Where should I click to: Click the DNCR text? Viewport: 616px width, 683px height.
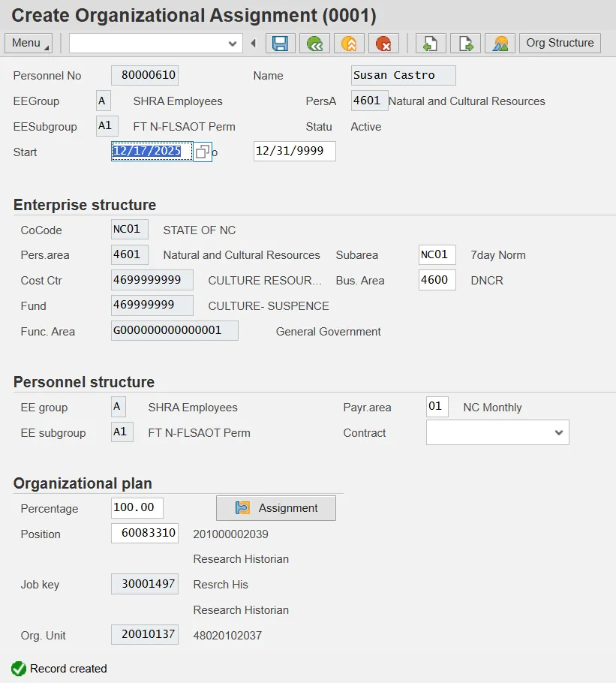[487, 281]
